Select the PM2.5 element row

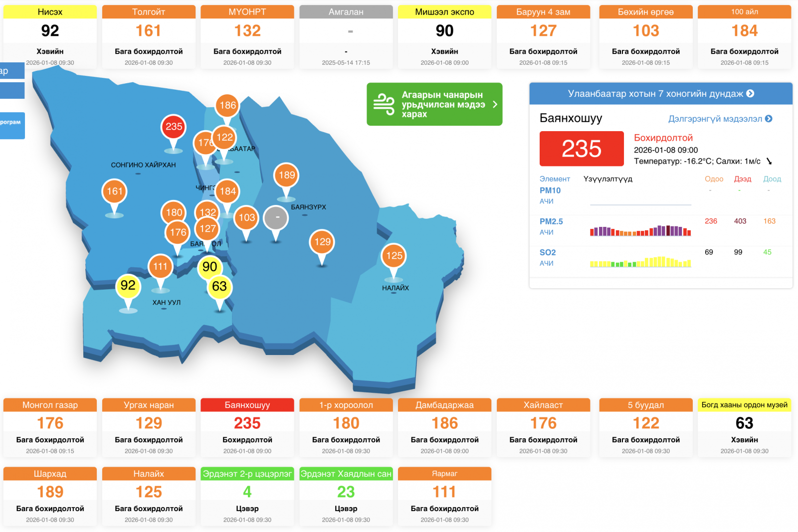click(551, 221)
